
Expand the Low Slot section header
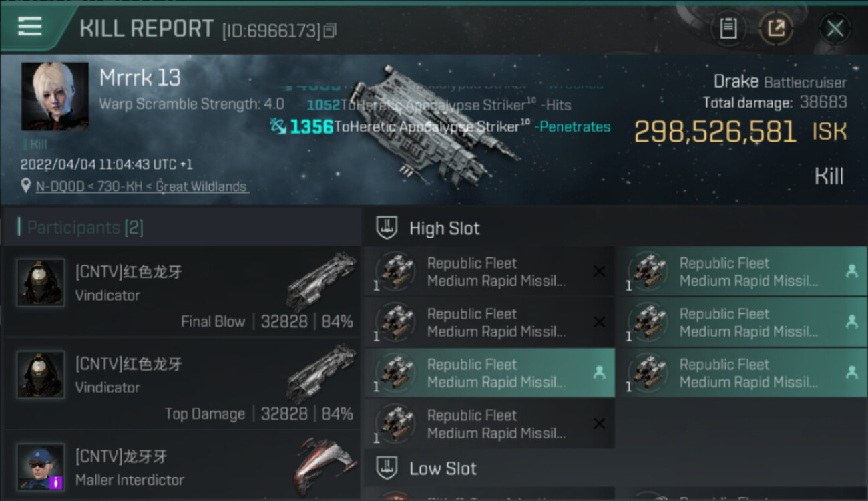pos(443,468)
